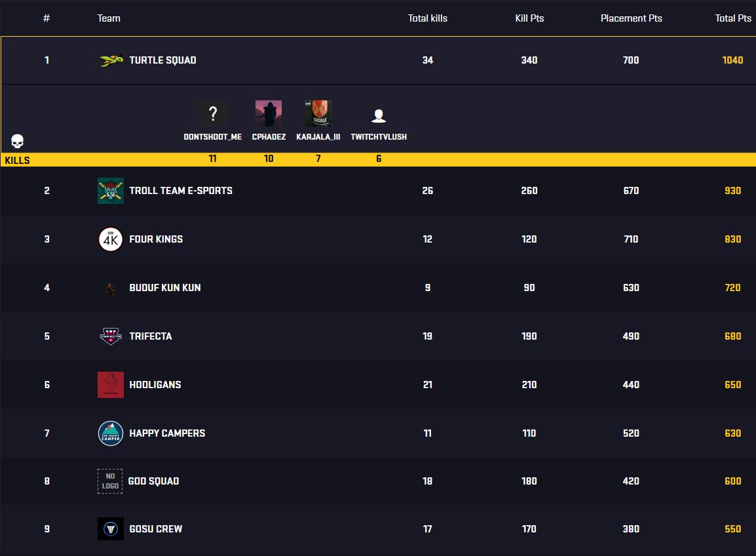Viewport: 756px width, 556px height.
Task: Expand the Buduf Kun Kun row
Action: click(378, 288)
